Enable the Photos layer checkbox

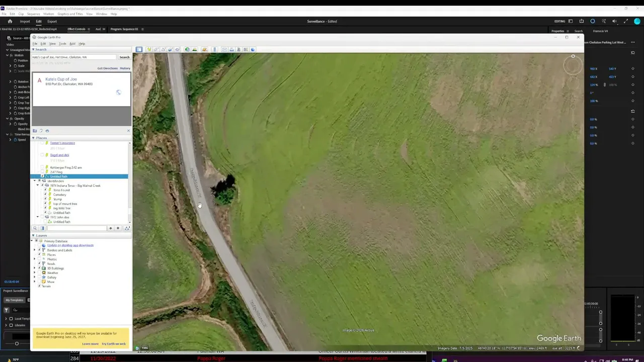click(40, 259)
